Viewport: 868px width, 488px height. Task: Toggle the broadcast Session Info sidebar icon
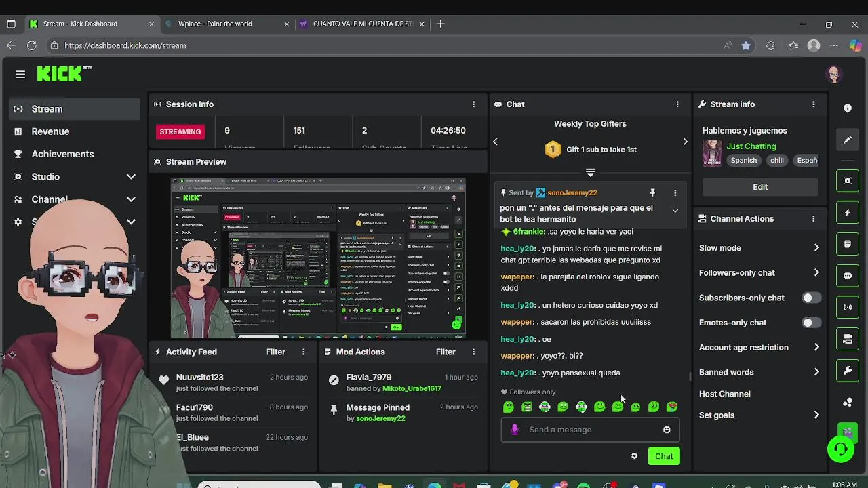(x=848, y=308)
